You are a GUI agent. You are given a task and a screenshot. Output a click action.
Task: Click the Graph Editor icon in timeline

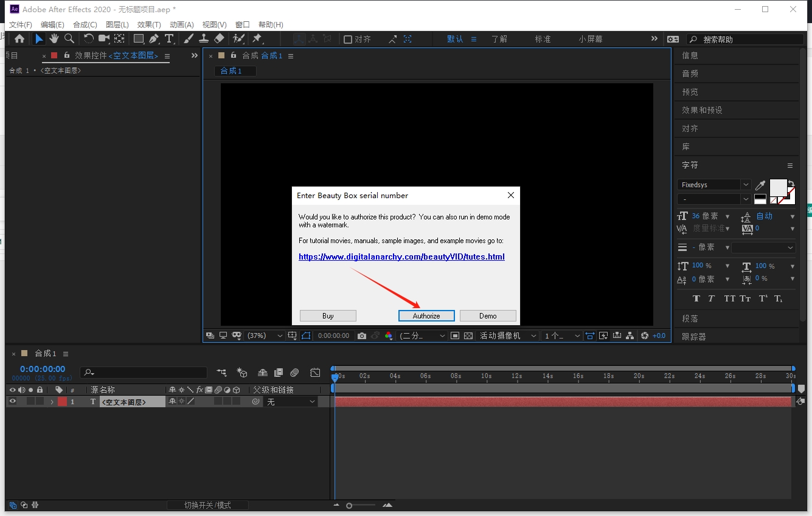click(x=315, y=373)
